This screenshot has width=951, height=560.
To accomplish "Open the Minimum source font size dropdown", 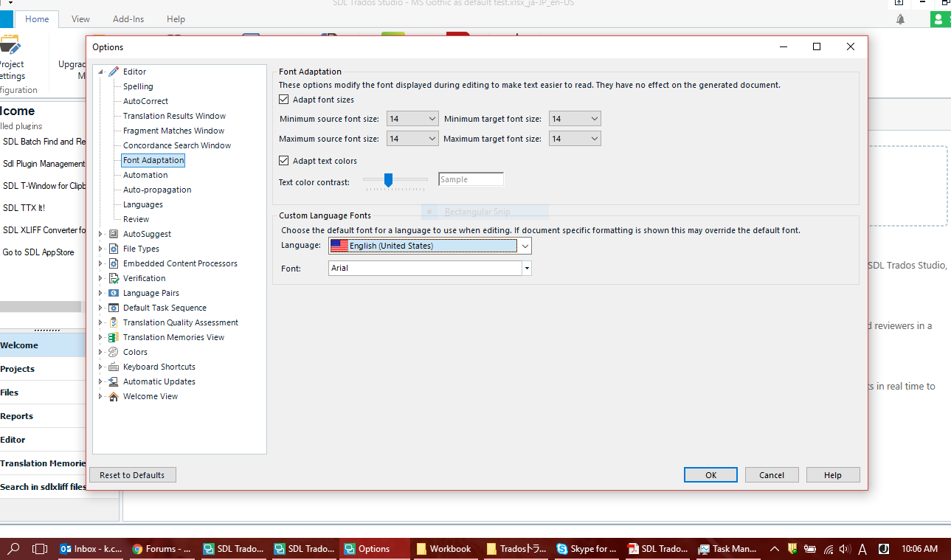I will [x=432, y=119].
